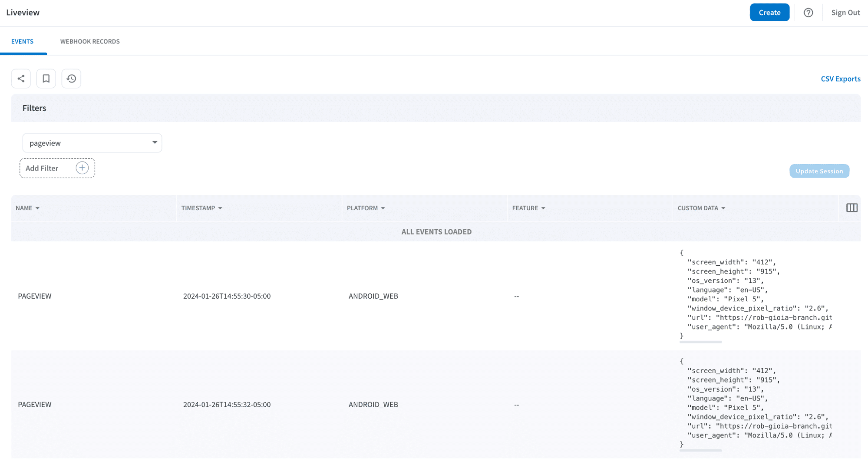The height and width of the screenshot is (465, 868).
Task: Click the column settings icon beside Custom Data
Action: [x=851, y=208]
